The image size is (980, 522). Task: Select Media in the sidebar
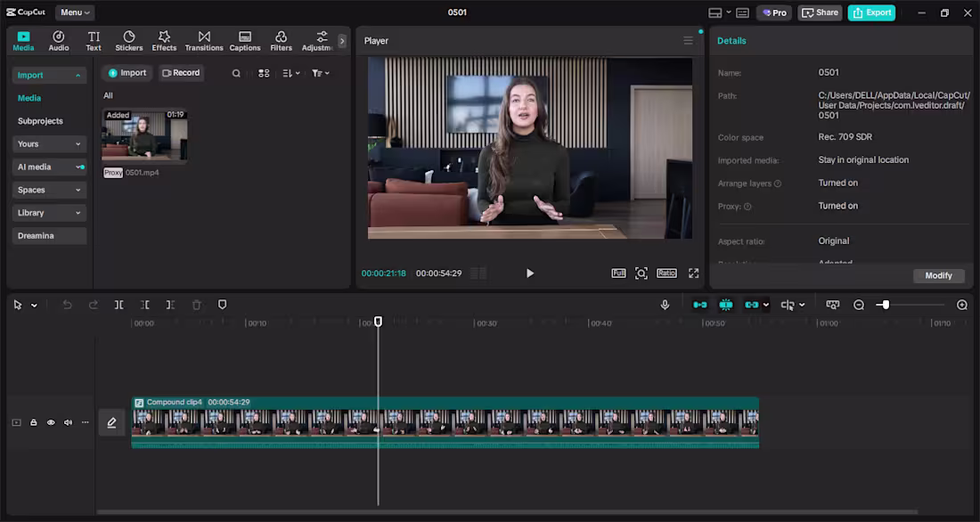(29, 98)
